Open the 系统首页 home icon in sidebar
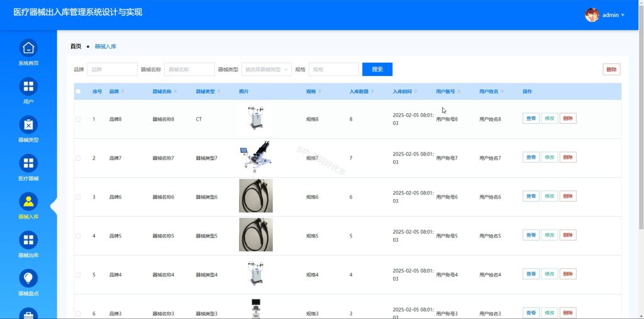This screenshot has width=644, height=319. pos(28,48)
